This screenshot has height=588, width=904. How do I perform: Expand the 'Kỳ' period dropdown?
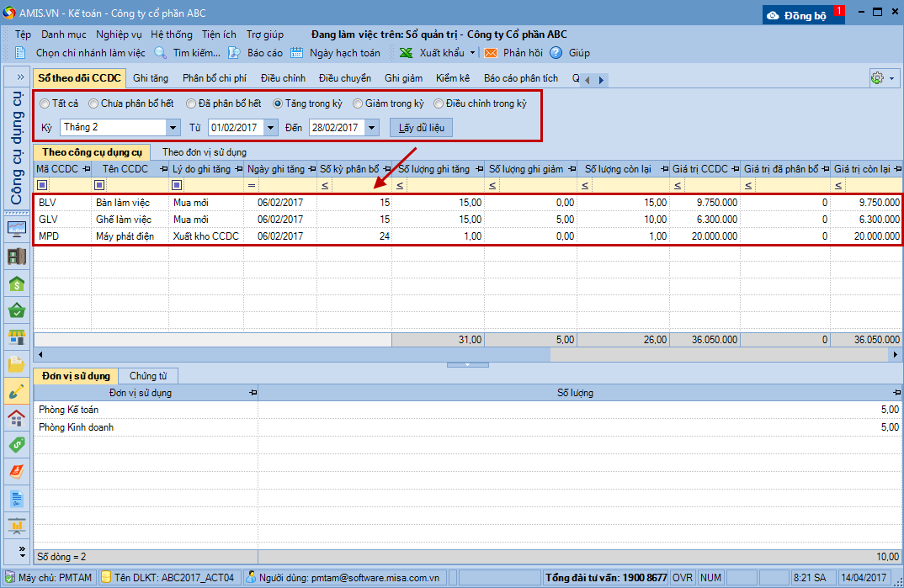tap(173, 128)
